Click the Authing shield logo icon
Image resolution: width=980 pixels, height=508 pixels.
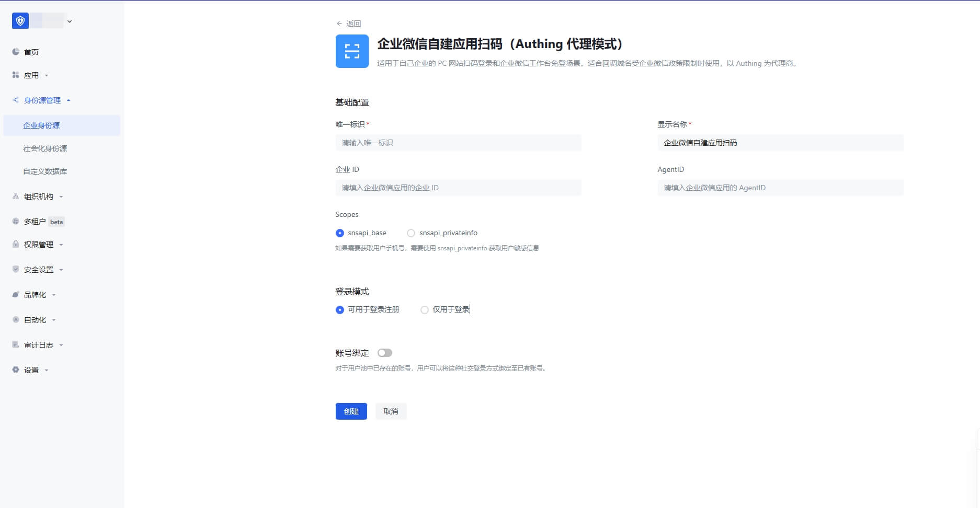[x=20, y=21]
